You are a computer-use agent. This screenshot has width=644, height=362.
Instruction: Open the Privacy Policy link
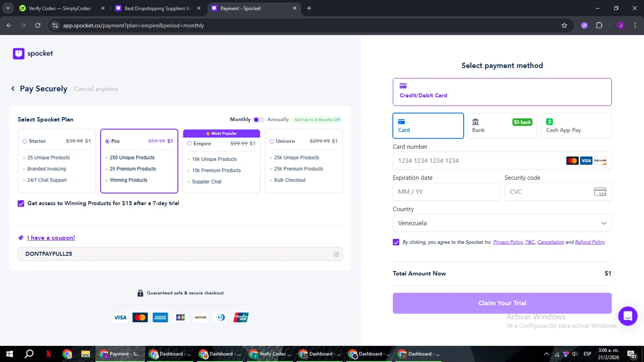pyautogui.click(x=508, y=242)
